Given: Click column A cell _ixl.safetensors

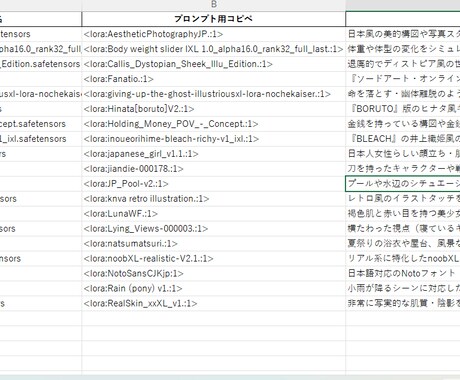Looking at the screenshot, I should click(x=41, y=139).
